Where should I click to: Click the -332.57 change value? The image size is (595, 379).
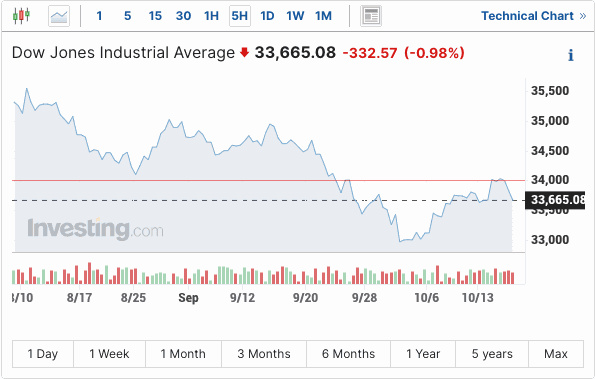[370, 53]
